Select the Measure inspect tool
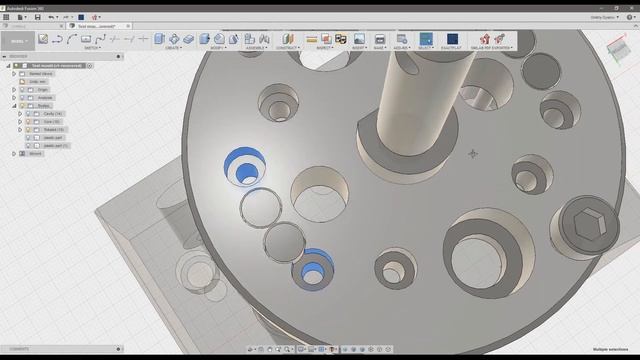The image size is (640, 360). [x=312, y=39]
